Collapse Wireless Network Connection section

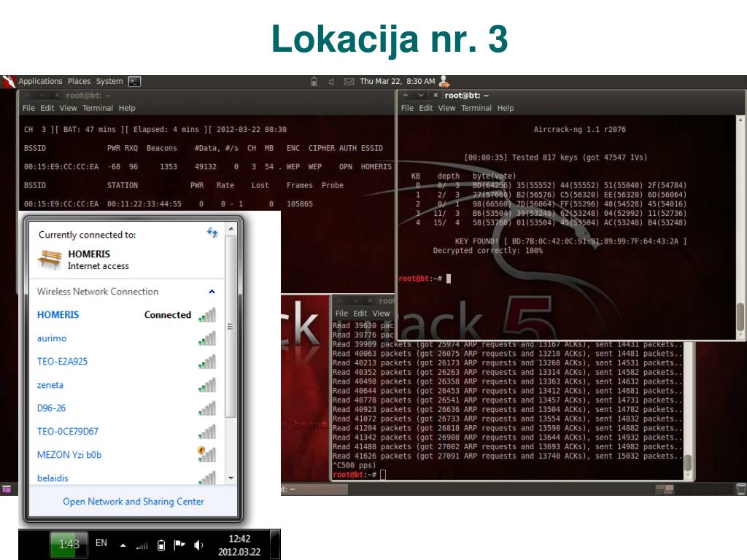point(212,292)
